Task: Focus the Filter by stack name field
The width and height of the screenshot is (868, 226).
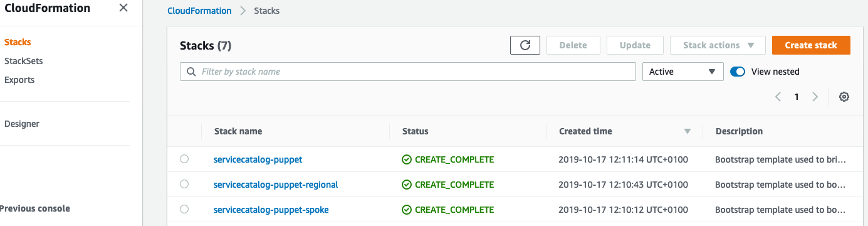Action: click(x=408, y=72)
